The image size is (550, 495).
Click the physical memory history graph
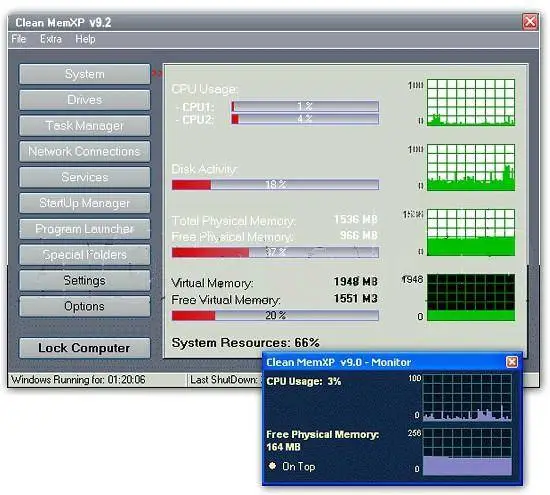[x=471, y=233]
